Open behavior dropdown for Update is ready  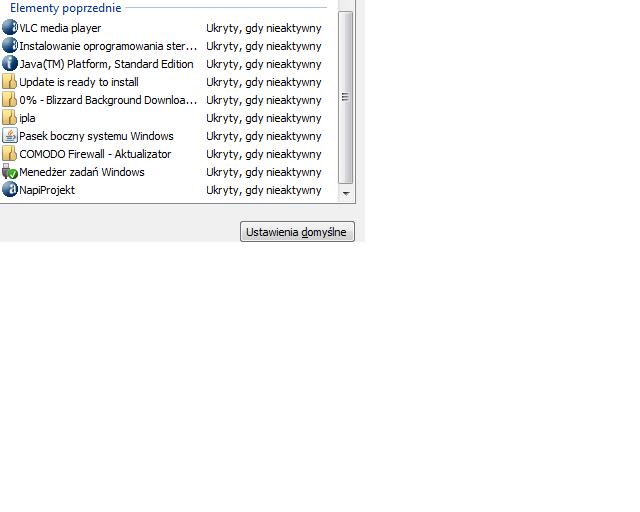264,82
